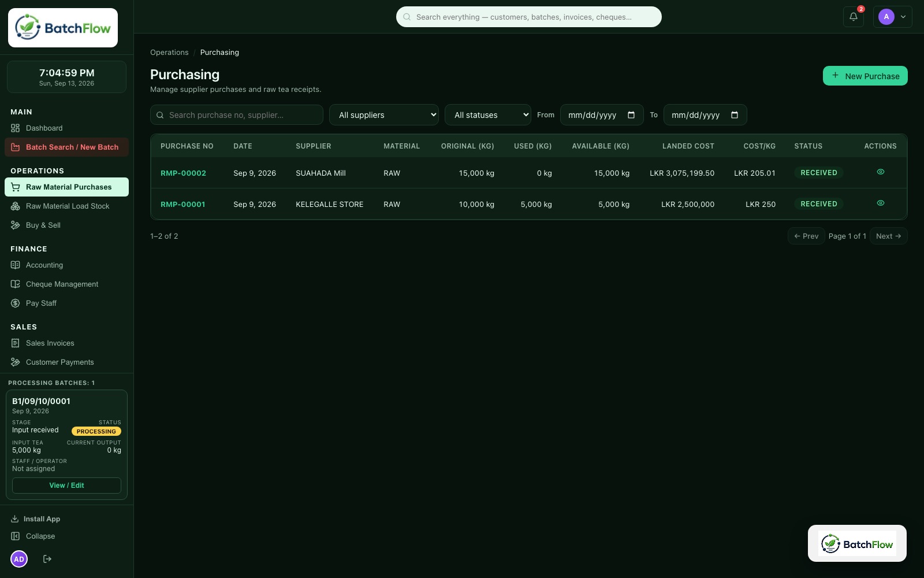Click the Pay Staff dollar icon
924x578 pixels.
point(16,303)
